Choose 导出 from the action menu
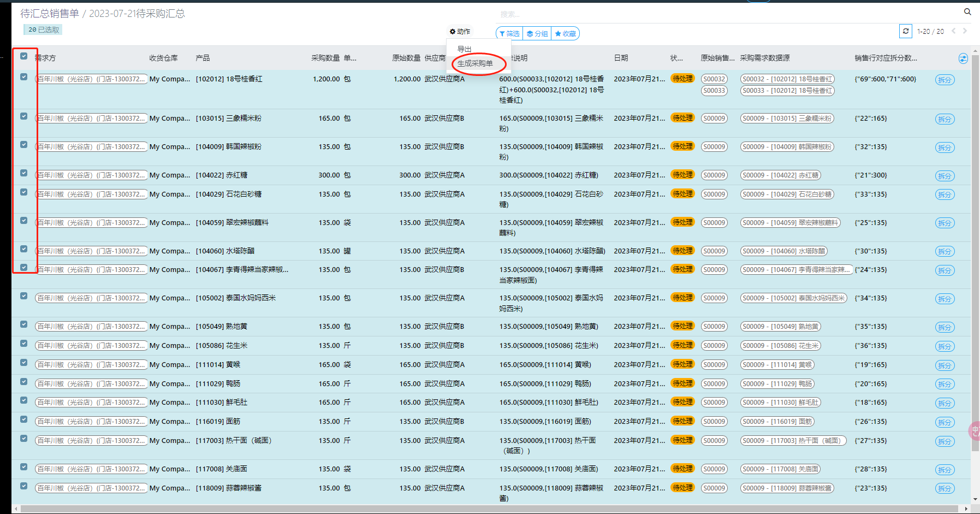The width and height of the screenshot is (980, 514). pos(464,49)
